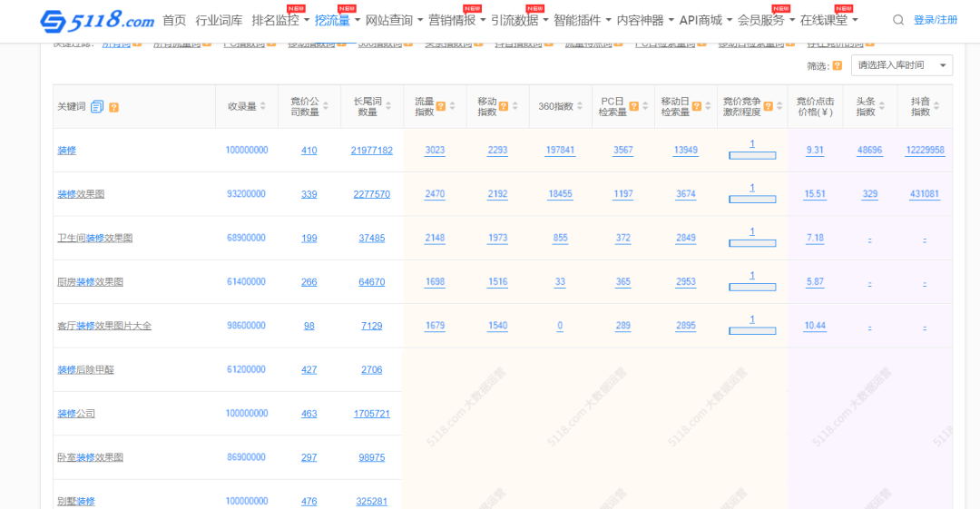Click mobile daily search value 13949
The image size is (980, 509).
coord(686,150)
